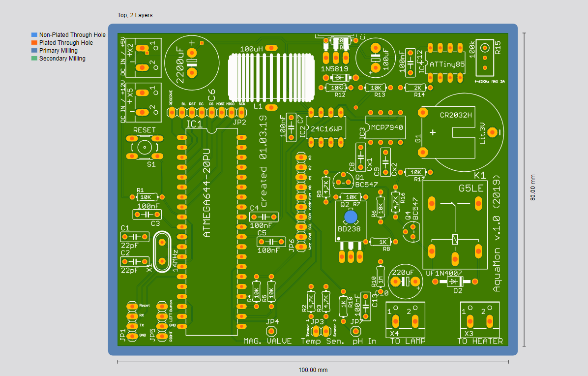
Task: Click the CR2032H battery holder
Action: coord(461,132)
